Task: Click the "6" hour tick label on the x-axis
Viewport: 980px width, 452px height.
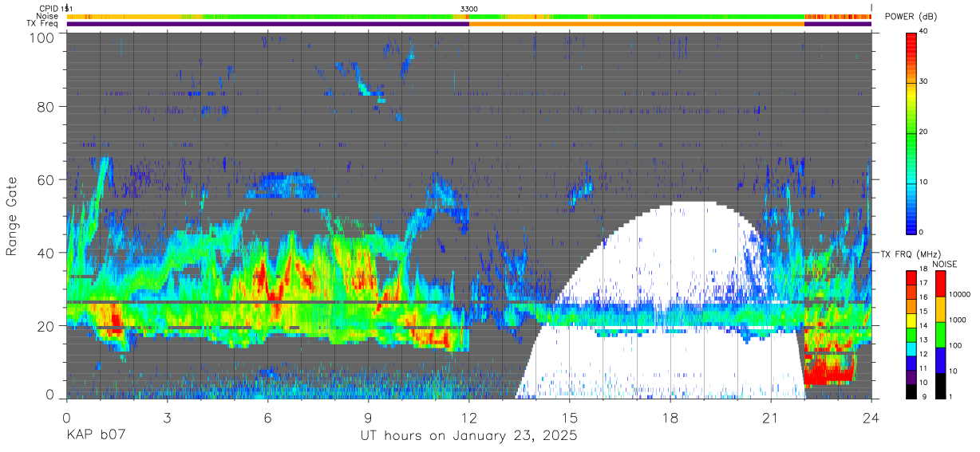Action: pos(267,418)
